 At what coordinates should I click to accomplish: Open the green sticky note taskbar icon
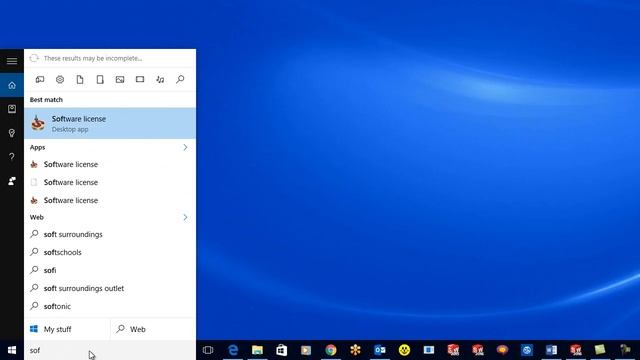click(600, 350)
